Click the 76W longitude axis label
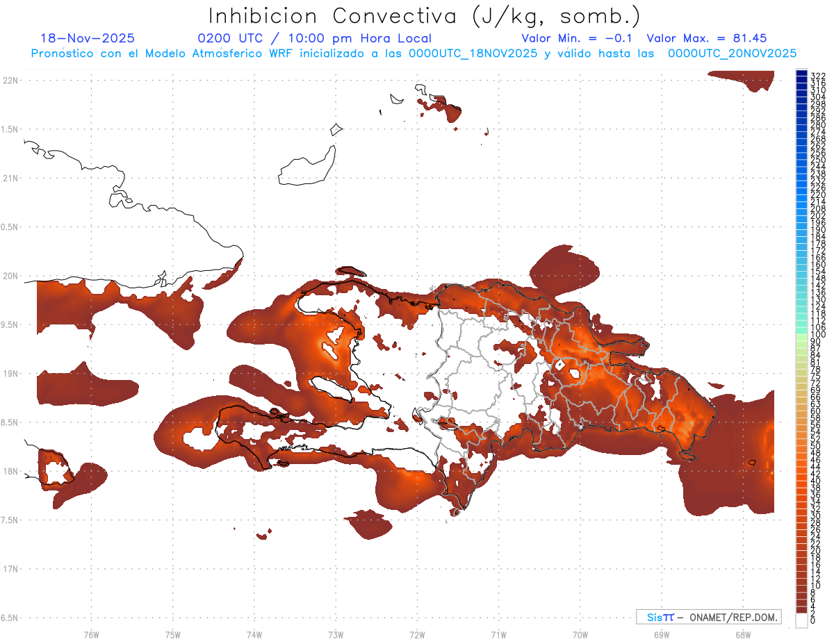Image resolution: width=834 pixels, height=644 pixels. point(91,634)
